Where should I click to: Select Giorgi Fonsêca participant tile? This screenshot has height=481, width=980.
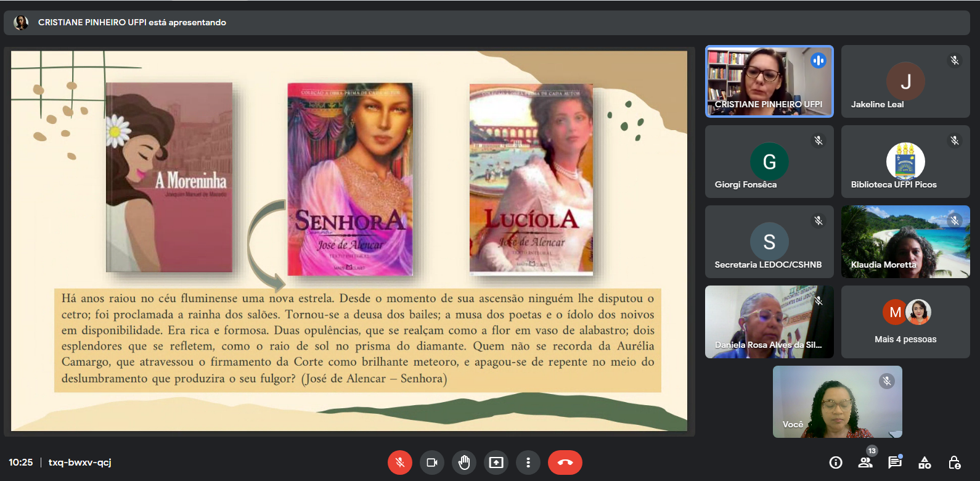(x=769, y=162)
